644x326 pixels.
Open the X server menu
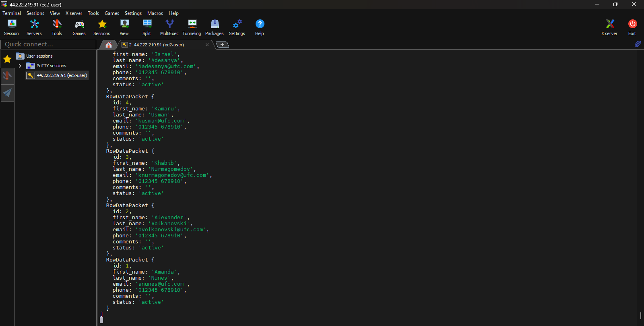(74, 13)
